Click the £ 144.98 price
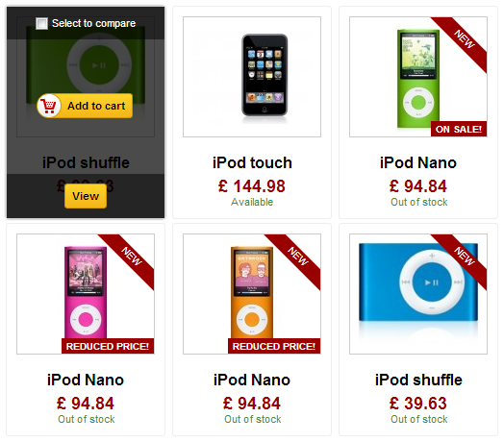The image size is (504, 442). [x=252, y=186]
